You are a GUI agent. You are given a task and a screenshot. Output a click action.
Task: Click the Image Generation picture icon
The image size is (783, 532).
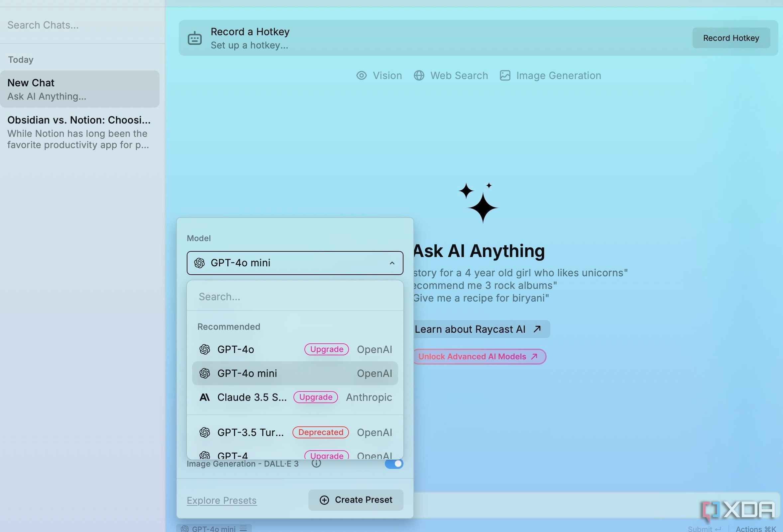[505, 75]
